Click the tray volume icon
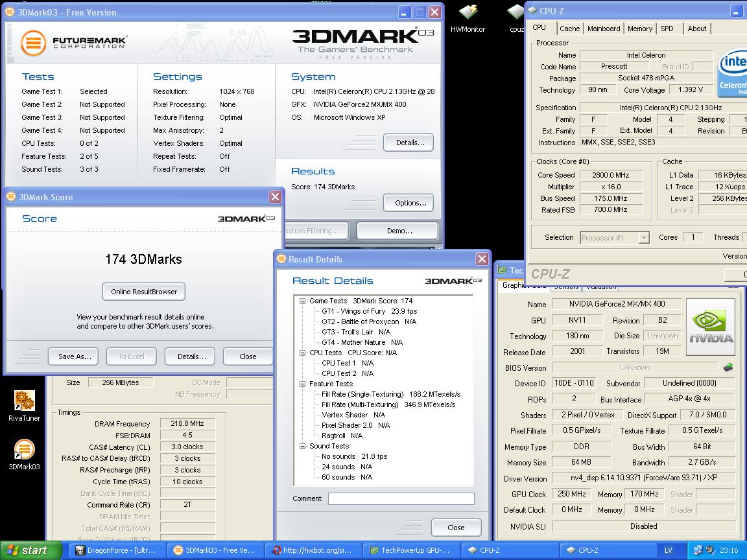The image size is (747, 560). click(710, 550)
